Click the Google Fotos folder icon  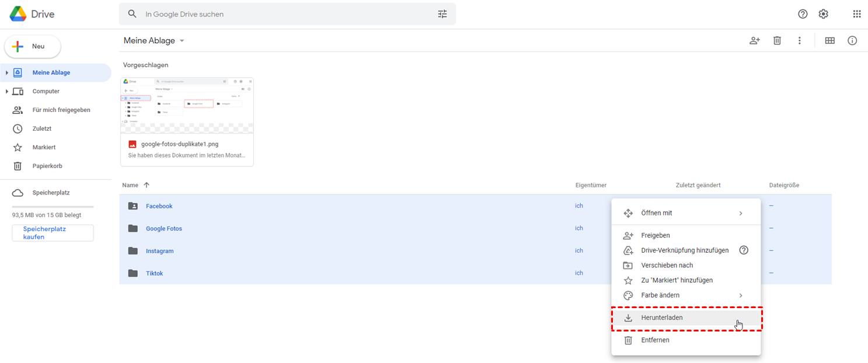[133, 228]
